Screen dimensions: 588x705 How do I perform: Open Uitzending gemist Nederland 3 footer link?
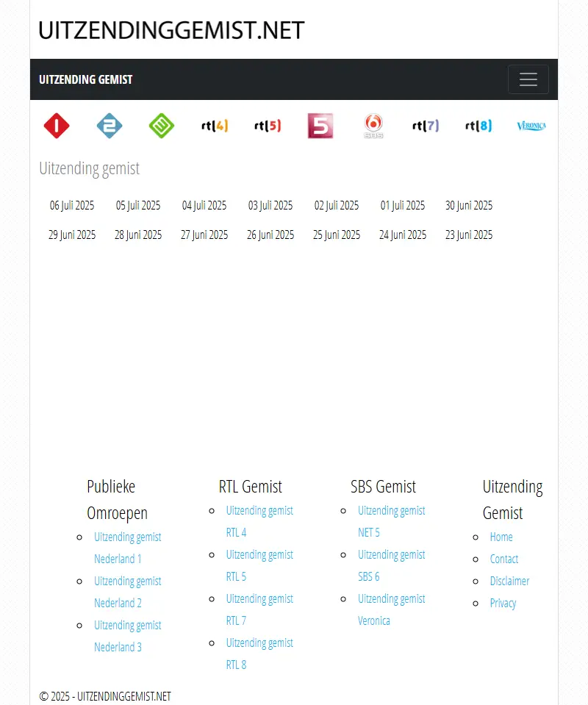click(128, 636)
